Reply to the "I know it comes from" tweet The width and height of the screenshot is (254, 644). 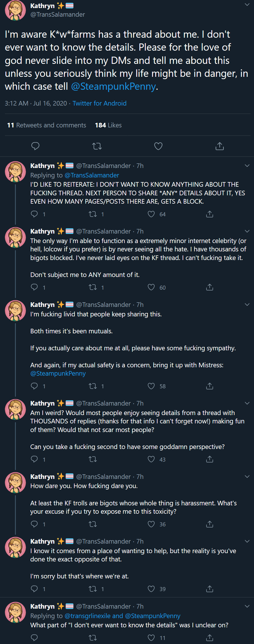(x=34, y=589)
